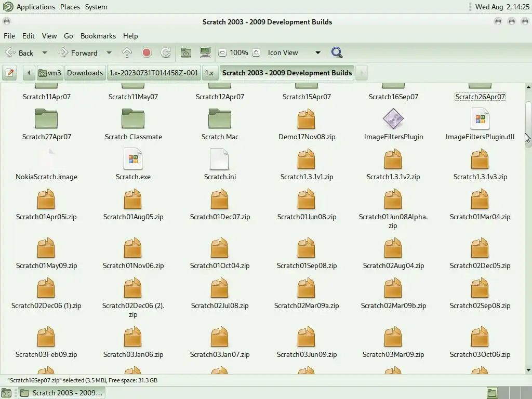Open the Forward history dropdown arrow
Screen dimensions: 532x399
pos(109,52)
